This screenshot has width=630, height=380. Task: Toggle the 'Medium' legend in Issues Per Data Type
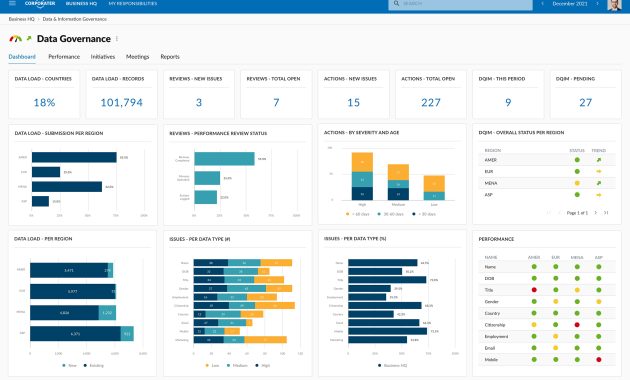(x=237, y=366)
